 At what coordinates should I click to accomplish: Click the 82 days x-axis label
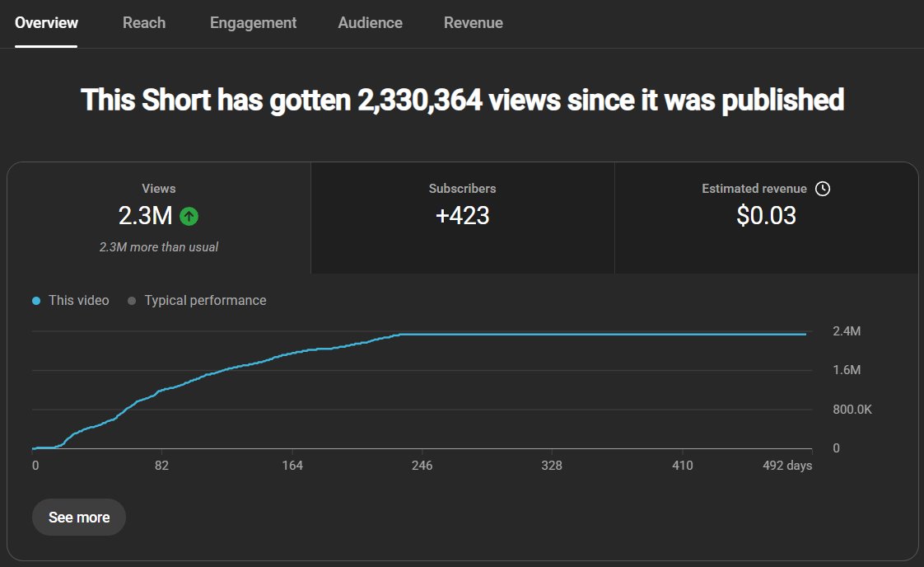click(161, 466)
